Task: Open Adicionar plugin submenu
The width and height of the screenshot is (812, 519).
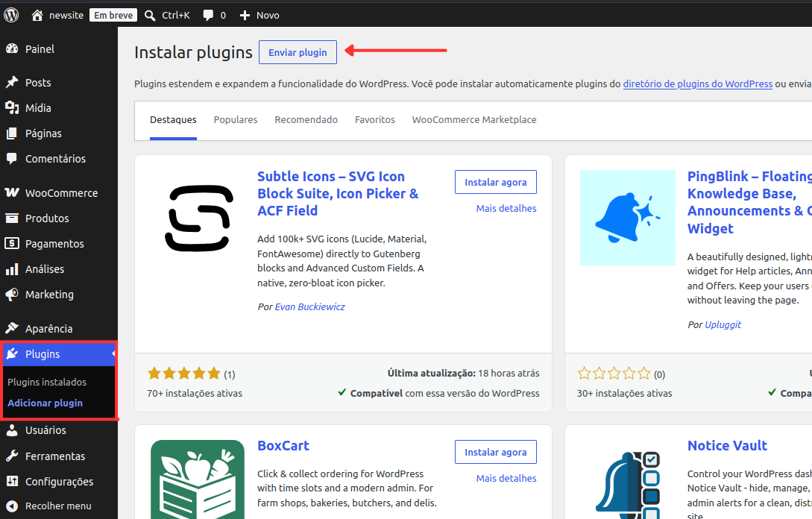Action: click(x=45, y=403)
